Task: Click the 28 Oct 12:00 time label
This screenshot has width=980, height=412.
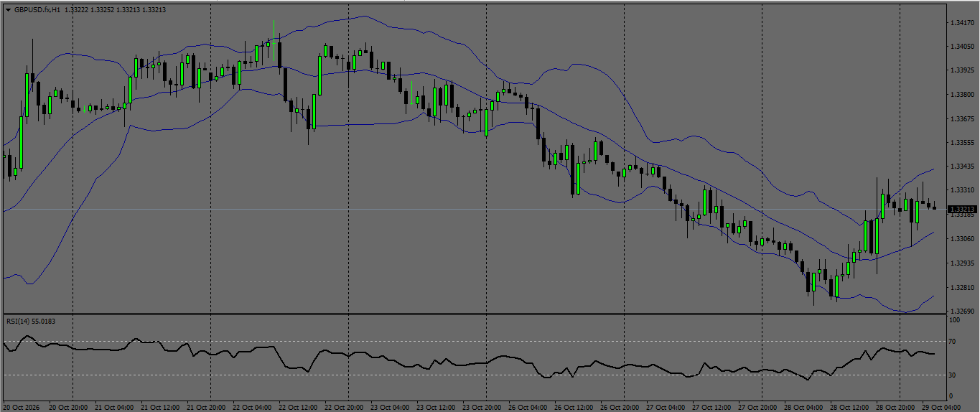Action: pos(849,407)
